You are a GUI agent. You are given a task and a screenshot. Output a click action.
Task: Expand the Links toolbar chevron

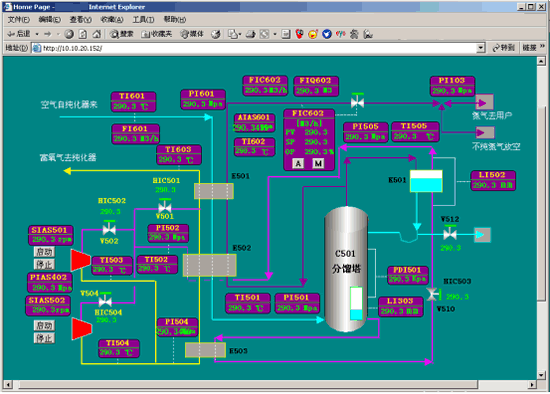(x=542, y=46)
